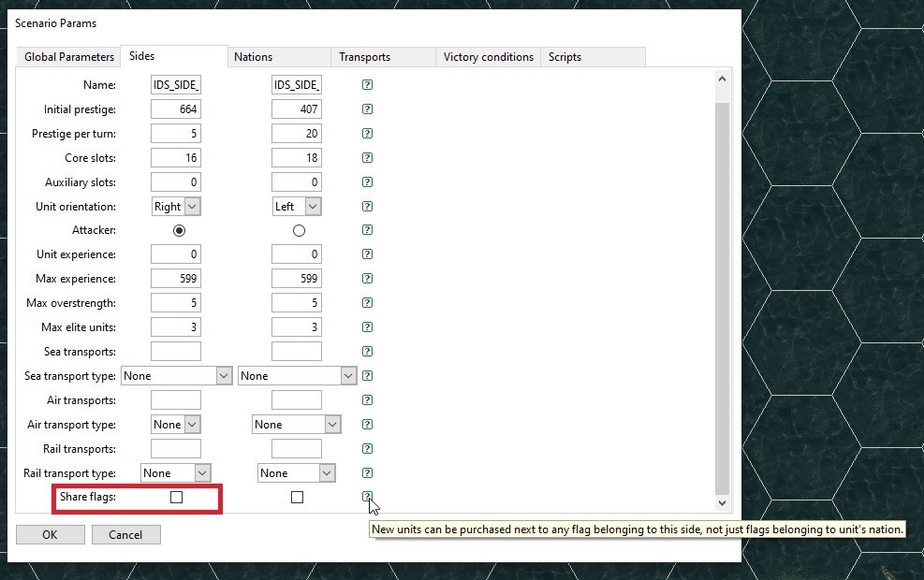The height and width of the screenshot is (580, 924).
Task: Click second side Name field
Action: point(297,85)
